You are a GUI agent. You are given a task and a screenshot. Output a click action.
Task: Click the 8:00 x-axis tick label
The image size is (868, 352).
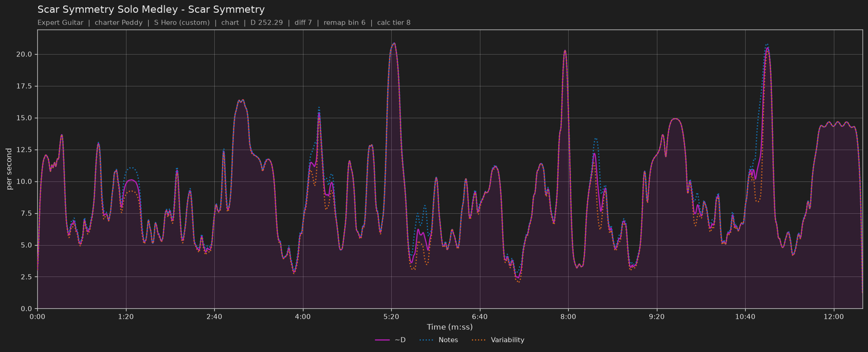coord(568,317)
